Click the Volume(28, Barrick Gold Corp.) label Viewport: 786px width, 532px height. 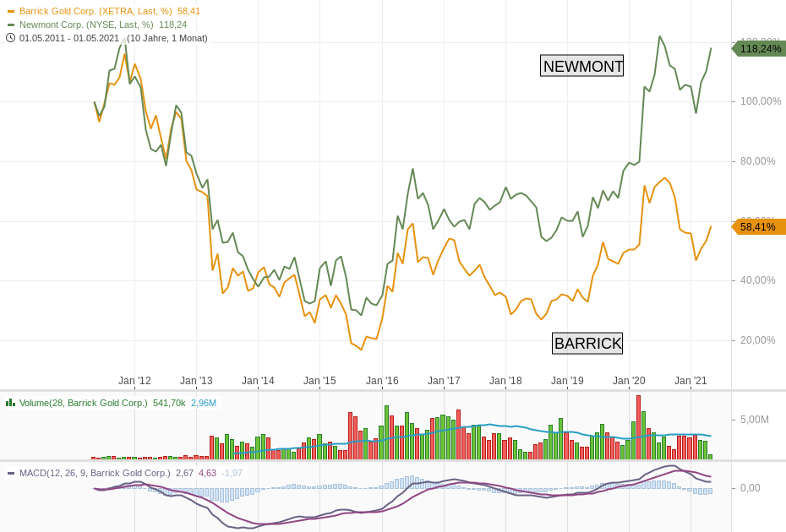[x=83, y=403]
